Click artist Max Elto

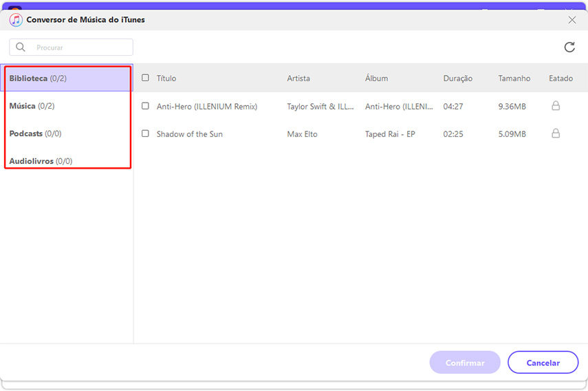coord(302,134)
